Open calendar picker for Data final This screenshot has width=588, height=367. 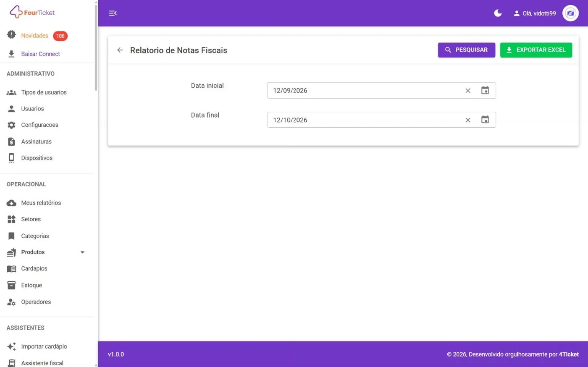485,120
